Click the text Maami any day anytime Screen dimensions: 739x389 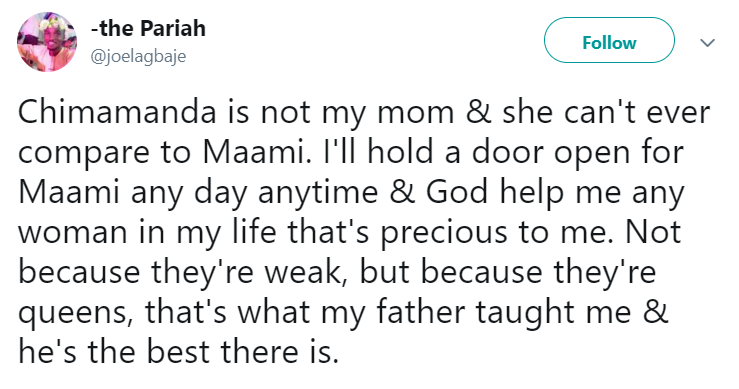click(x=198, y=193)
